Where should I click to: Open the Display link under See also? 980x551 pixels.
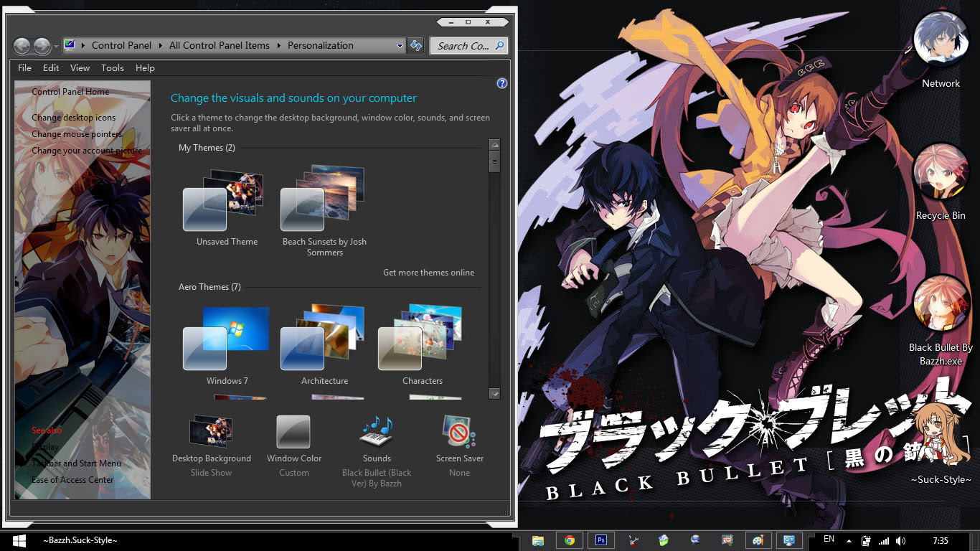[x=45, y=447]
